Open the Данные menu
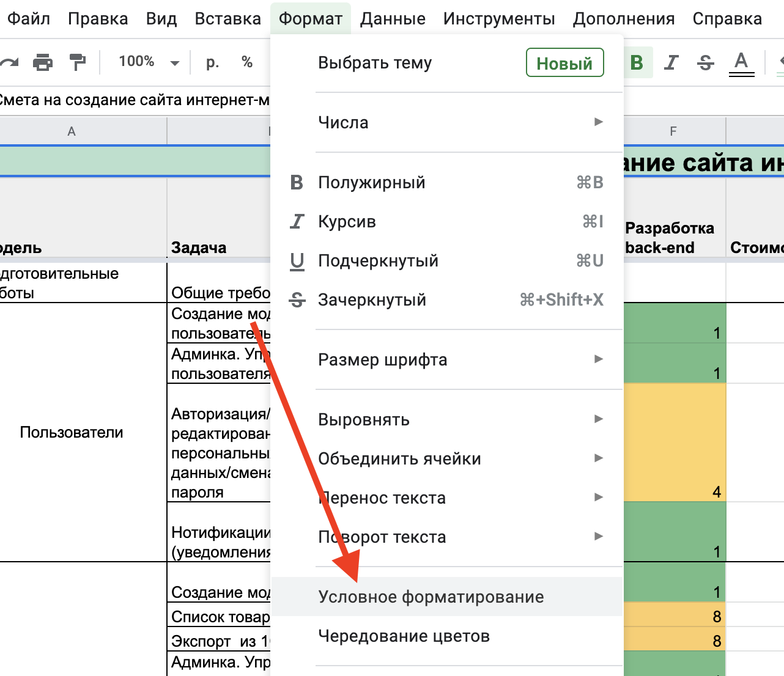Viewport: 784px width, 676px height. 393,19
